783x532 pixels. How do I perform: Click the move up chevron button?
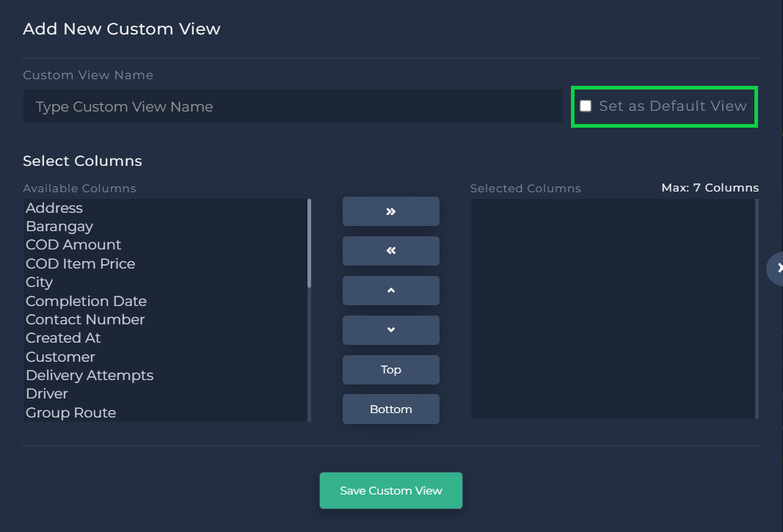tap(390, 291)
